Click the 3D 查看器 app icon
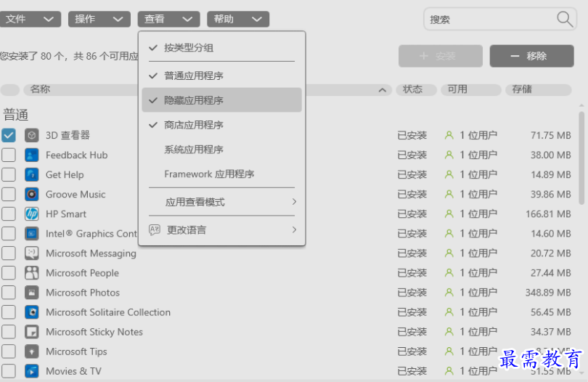 coord(31,135)
